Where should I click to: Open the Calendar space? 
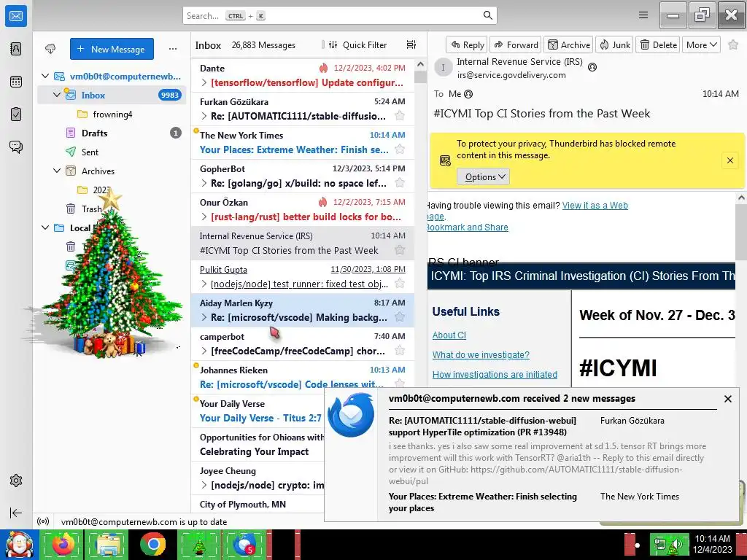(16, 82)
